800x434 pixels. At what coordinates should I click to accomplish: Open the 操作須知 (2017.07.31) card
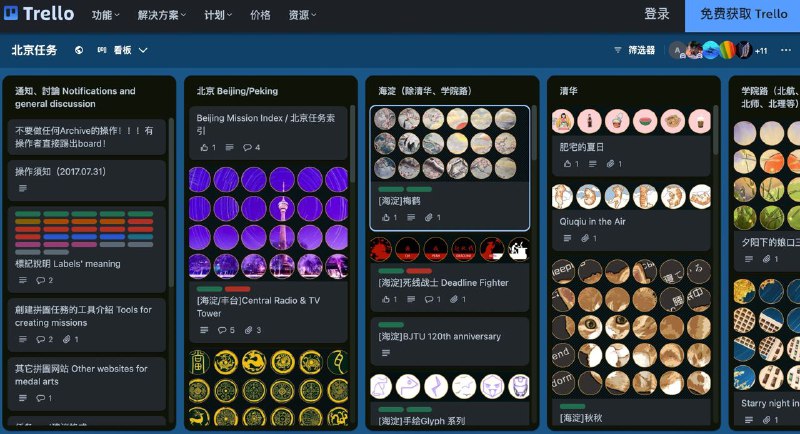87,180
